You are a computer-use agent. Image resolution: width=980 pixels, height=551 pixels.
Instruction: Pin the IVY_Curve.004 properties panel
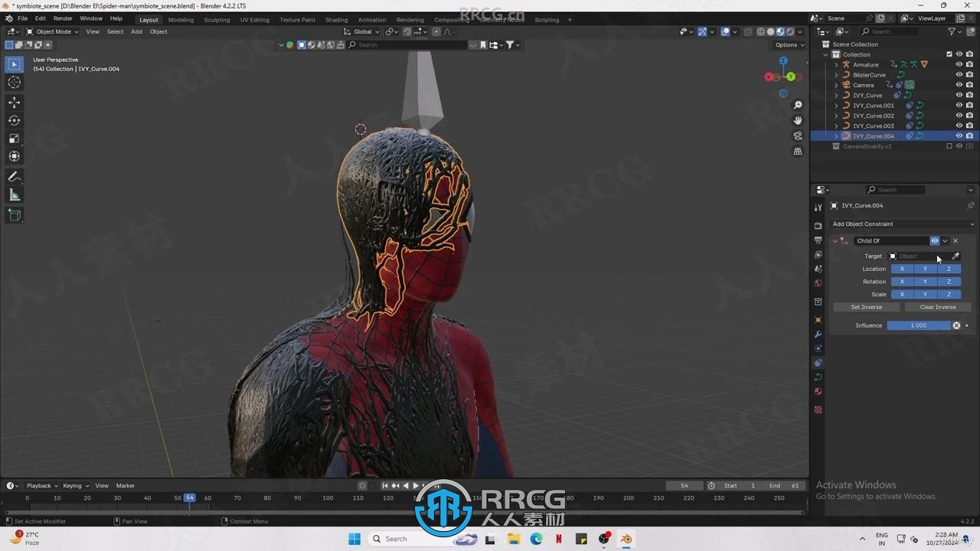pyautogui.click(x=970, y=206)
